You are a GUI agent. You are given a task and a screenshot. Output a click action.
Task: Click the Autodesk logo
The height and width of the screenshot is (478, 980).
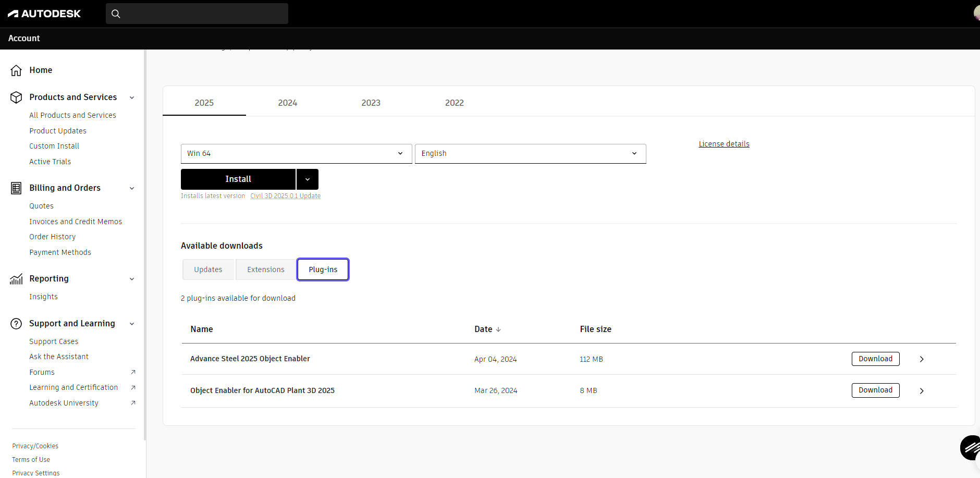coord(44,14)
